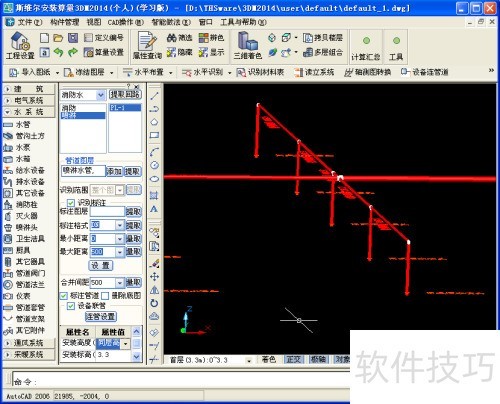This screenshot has height=404, width=500.
Task: Click the 属性查询 property query icon
Action: tap(147, 46)
